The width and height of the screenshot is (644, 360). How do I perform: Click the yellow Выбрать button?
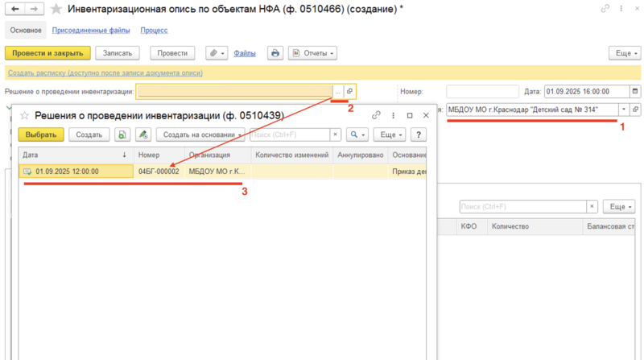tap(40, 135)
